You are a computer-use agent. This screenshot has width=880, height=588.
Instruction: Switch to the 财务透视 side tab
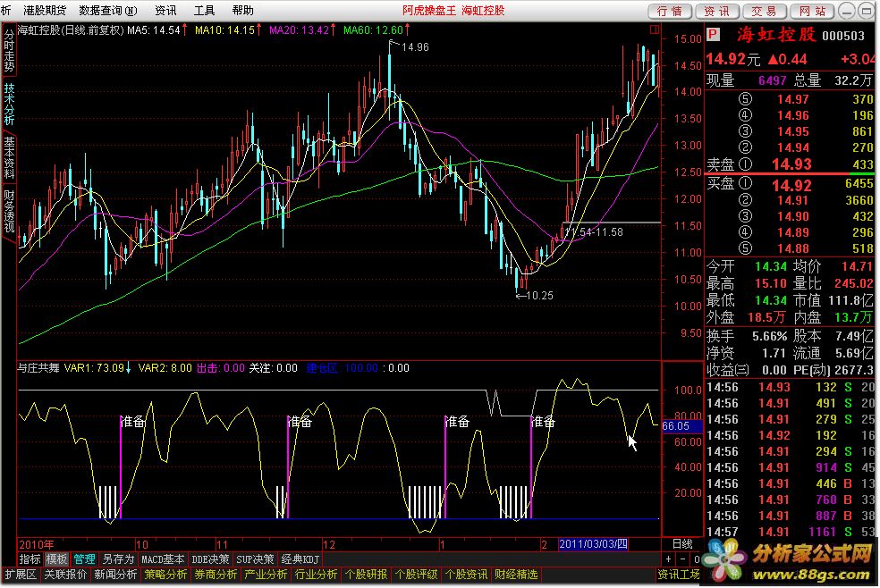click(9, 210)
